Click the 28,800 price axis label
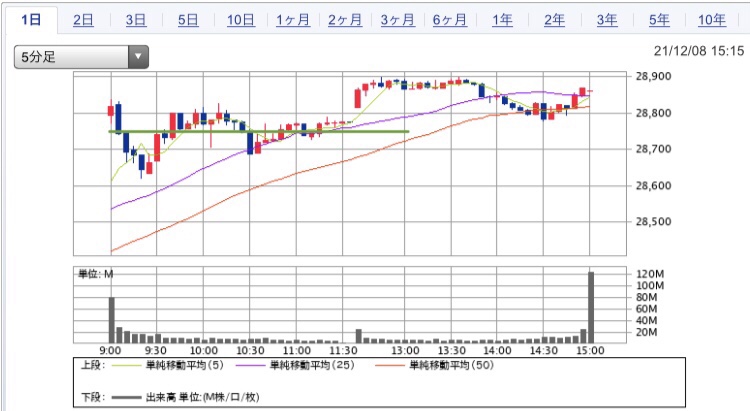This screenshot has width=750, height=411. (653, 113)
